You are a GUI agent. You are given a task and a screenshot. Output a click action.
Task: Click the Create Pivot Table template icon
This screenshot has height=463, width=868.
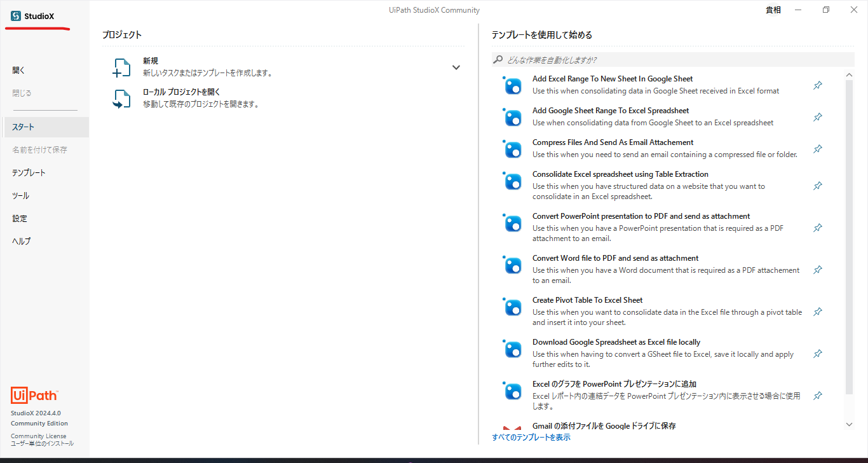click(x=512, y=307)
